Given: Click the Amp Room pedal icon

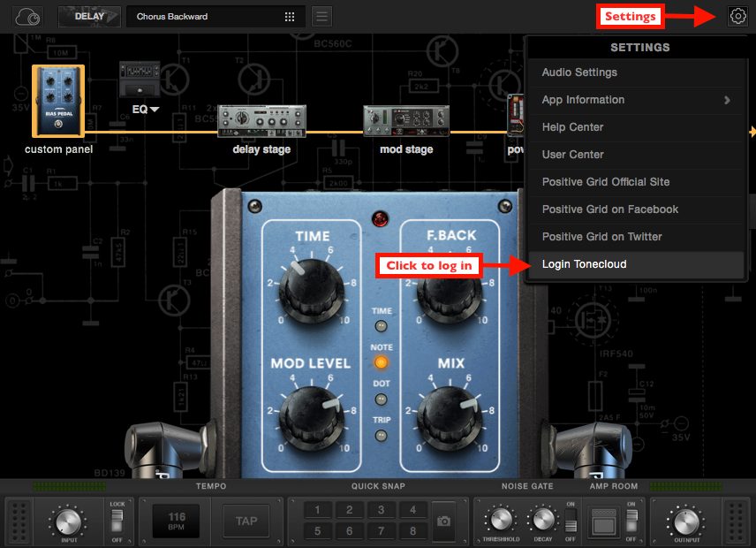Looking at the screenshot, I should click(x=605, y=521).
